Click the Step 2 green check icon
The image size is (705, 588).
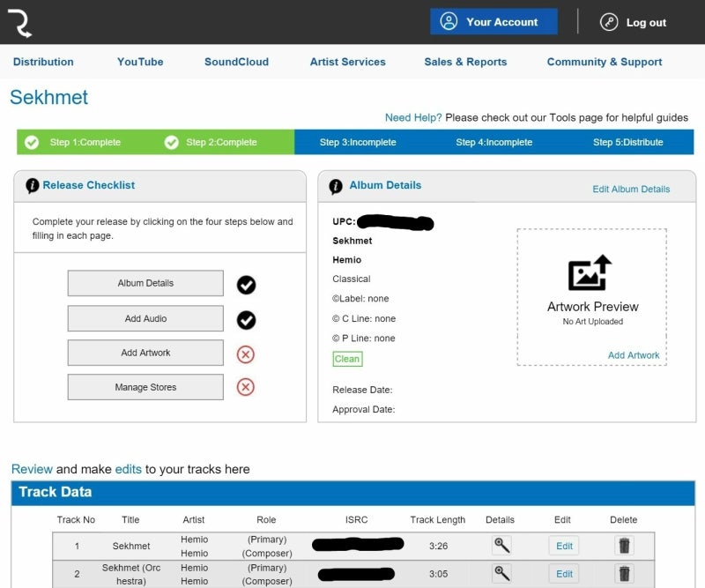point(171,142)
